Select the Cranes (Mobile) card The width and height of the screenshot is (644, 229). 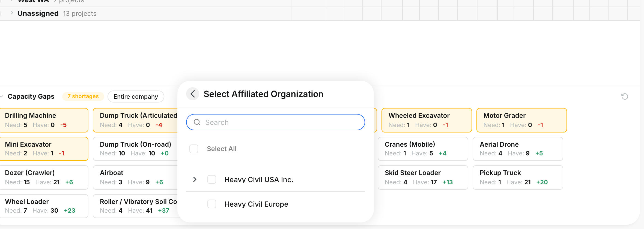(x=423, y=149)
